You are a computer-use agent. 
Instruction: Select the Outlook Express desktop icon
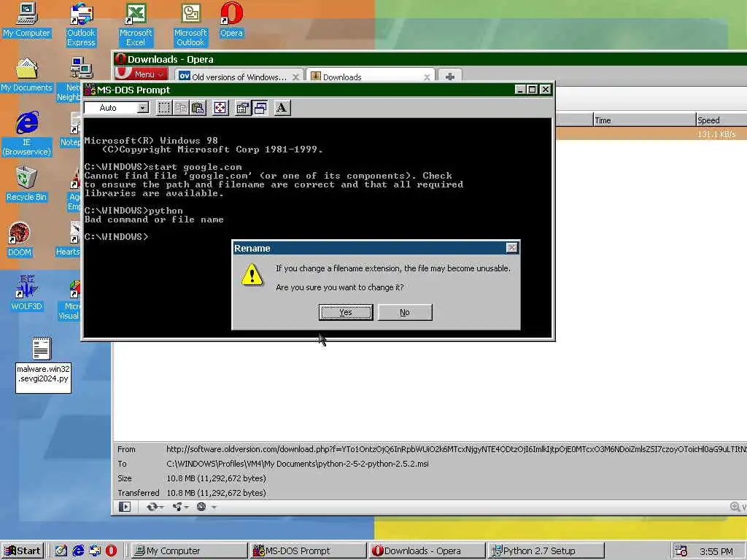click(x=81, y=24)
